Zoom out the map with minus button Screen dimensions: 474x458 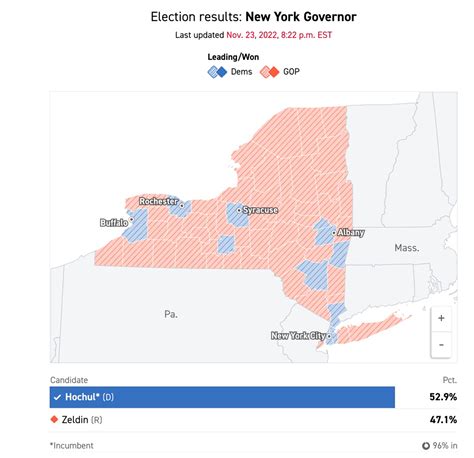point(441,345)
